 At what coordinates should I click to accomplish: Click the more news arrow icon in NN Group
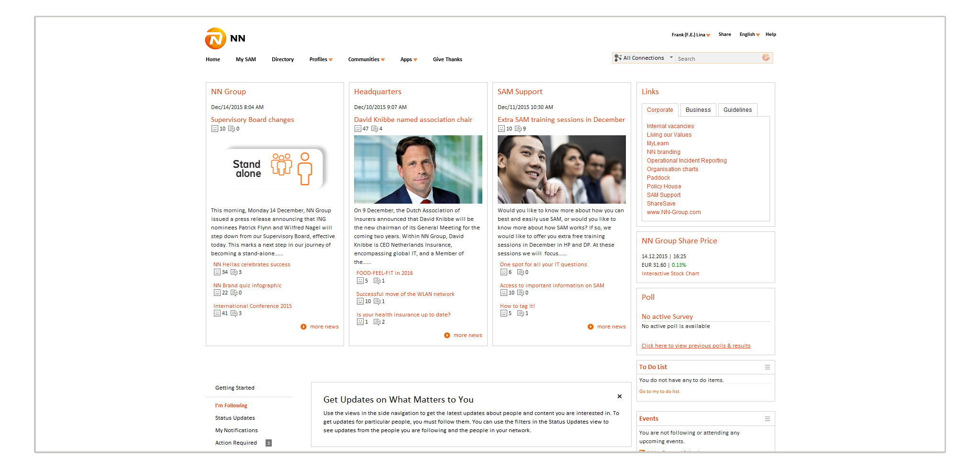tap(303, 327)
